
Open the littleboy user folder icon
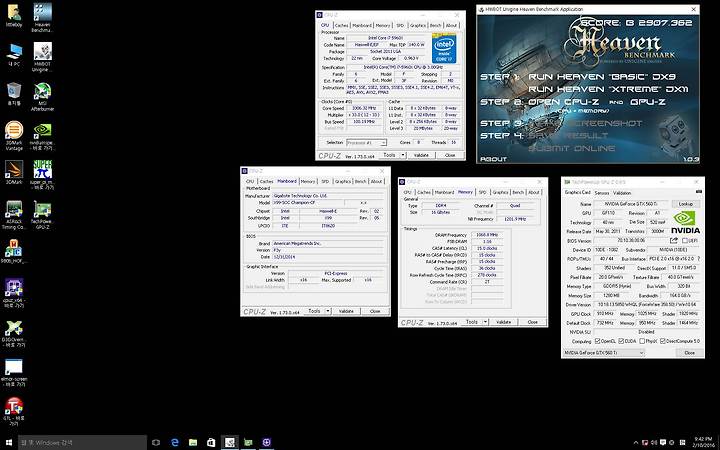click(14, 15)
